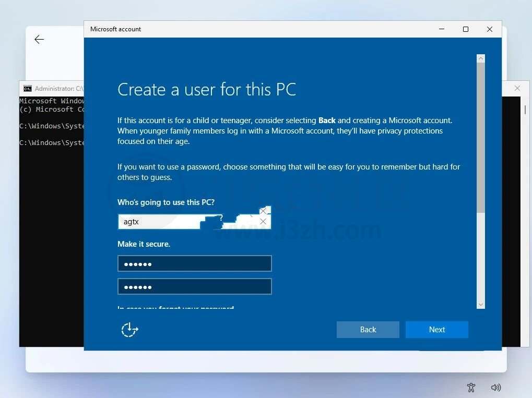The width and height of the screenshot is (532, 398).
Task: Click the scroll up arrow in the dialog
Action: pyautogui.click(x=481, y=59)
